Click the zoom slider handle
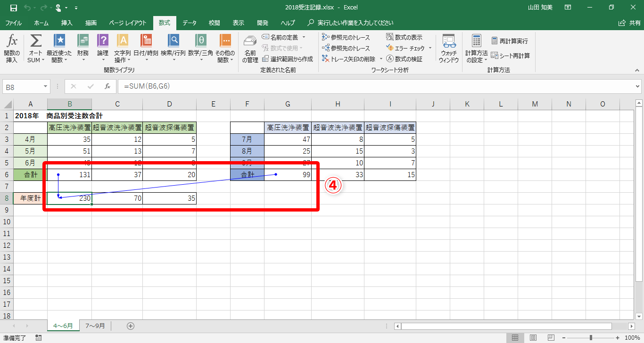The image size is (644, 343). (x=591, y=338)
